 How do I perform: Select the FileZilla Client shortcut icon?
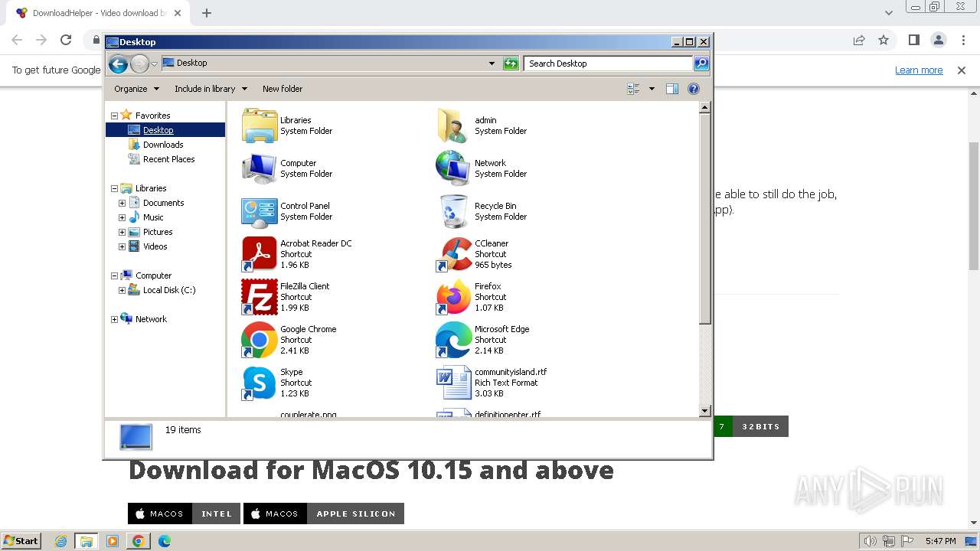260,297
